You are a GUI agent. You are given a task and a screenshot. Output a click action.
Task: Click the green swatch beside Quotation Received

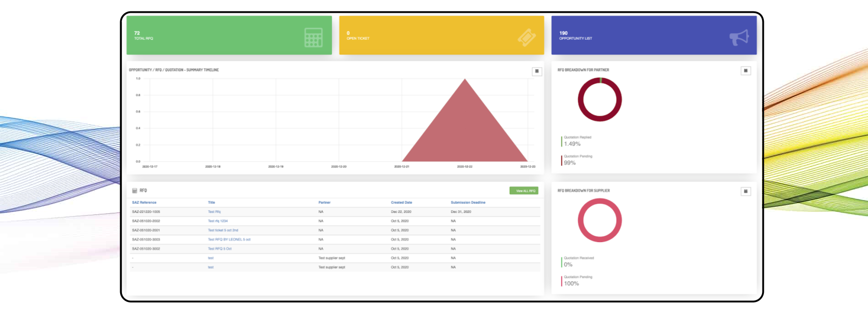561,262
